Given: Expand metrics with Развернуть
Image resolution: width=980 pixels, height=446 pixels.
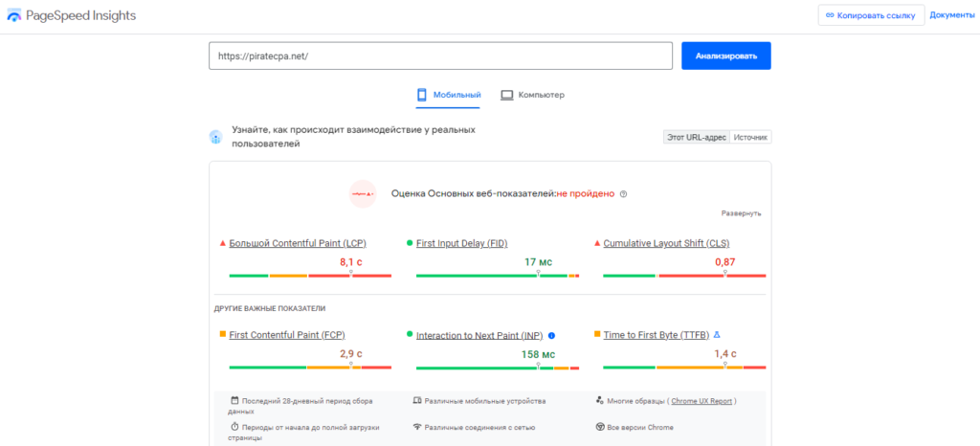Looking at the screenshot, I should [x=742, y=213].
